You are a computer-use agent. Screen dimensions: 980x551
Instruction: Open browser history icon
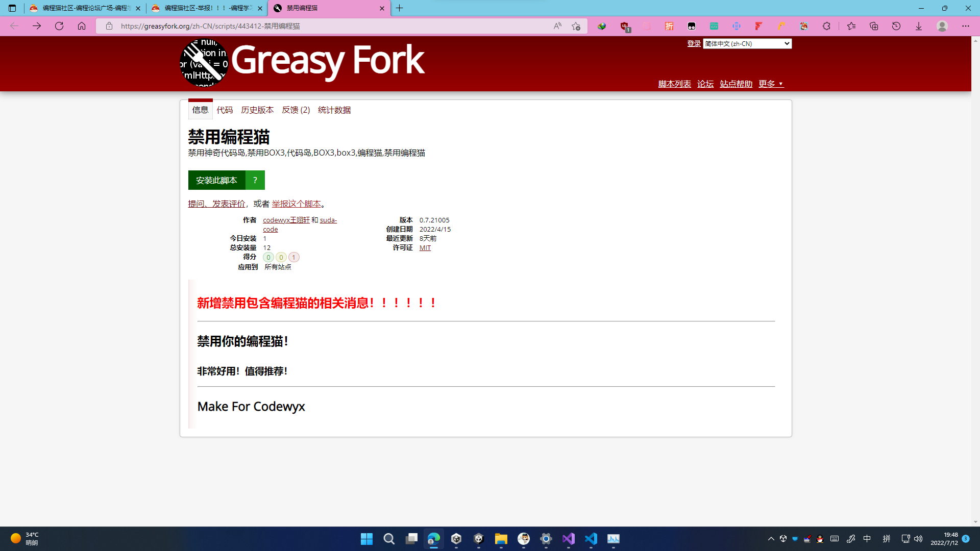tap(896, 26)
